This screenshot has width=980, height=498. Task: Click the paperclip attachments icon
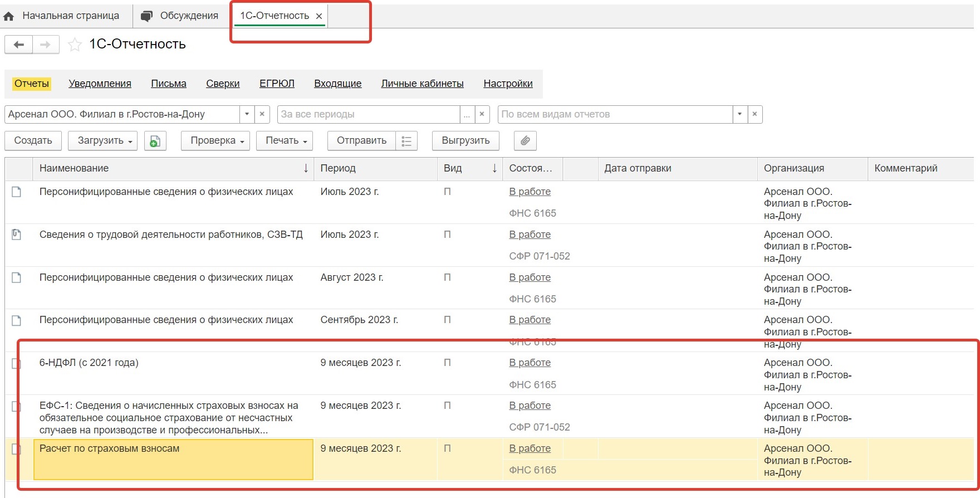[525, 141]
